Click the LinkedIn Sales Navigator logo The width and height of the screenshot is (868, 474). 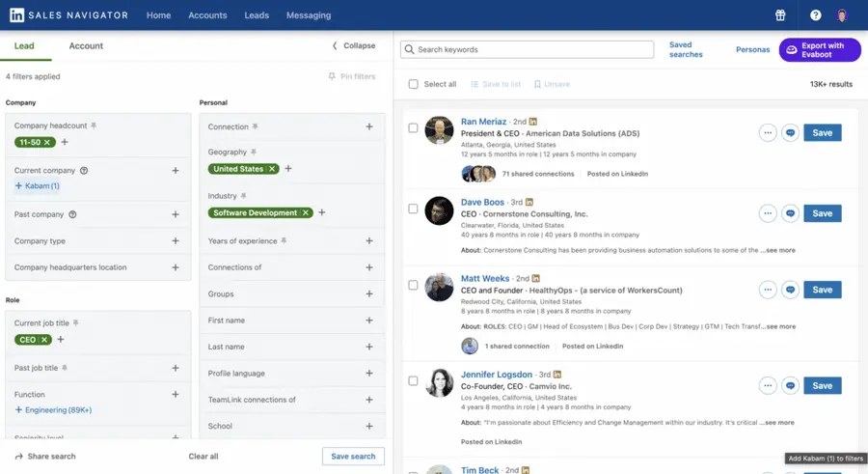pyautogui.click(x=68, y=15)
